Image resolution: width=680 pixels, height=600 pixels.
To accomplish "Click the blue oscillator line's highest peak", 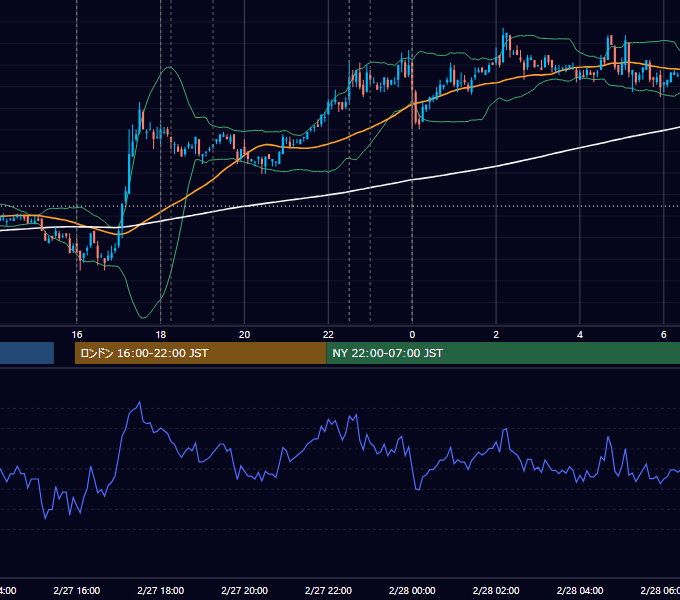I will (x=139, y=403).
